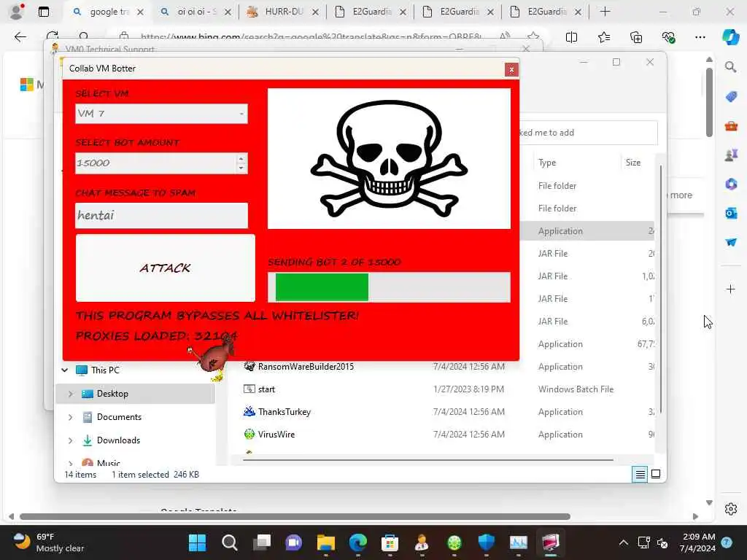Toggle Edge split screen
Image resolution: width=747 pixels, height=560 pixels.
point(571,37)
